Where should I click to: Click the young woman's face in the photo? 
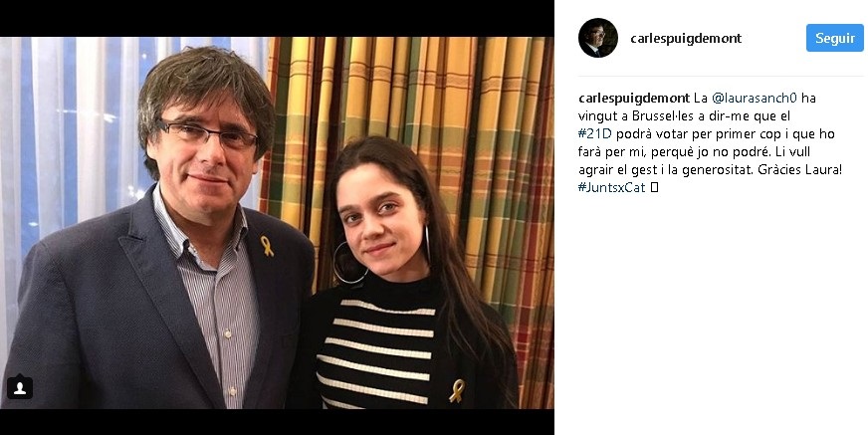coord(374,207)
